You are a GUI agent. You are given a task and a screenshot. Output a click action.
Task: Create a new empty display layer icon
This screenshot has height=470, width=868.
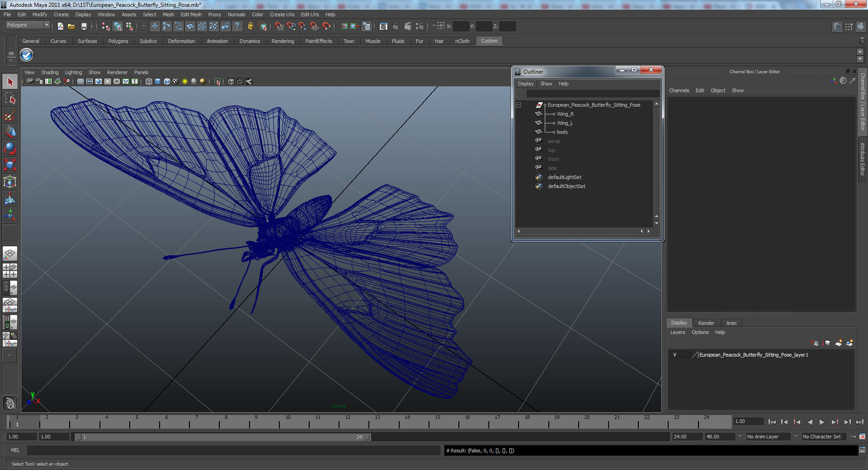click(x=838, y=343)
